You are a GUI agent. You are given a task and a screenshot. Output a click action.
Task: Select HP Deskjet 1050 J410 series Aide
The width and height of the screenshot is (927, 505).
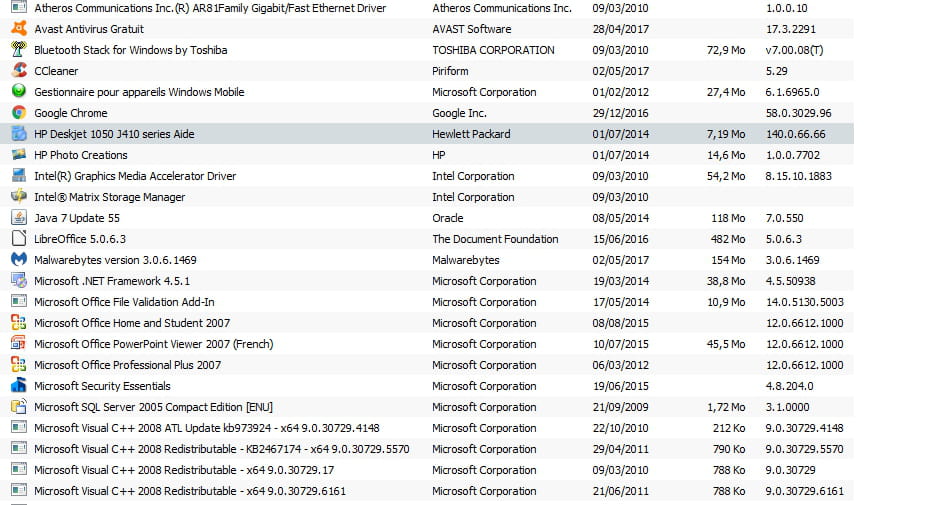coord(114,134)
